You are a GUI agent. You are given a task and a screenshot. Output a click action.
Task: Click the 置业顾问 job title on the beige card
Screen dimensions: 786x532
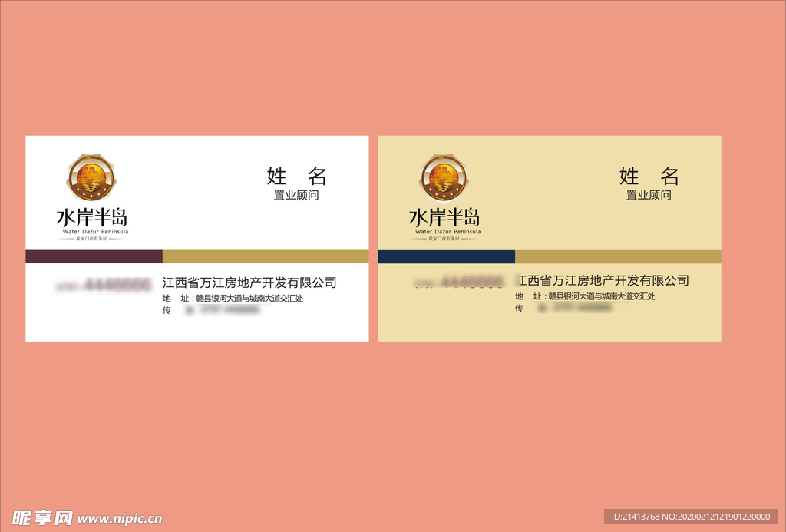pos(649,195)
